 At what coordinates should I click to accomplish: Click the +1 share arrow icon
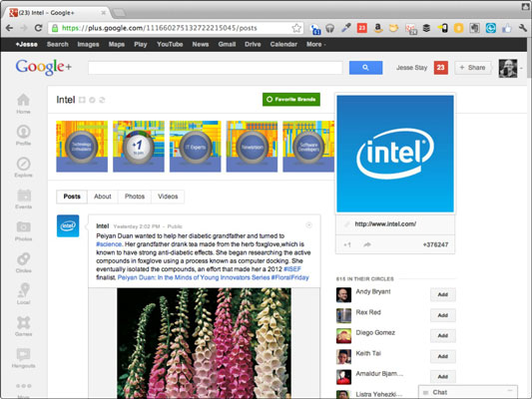[366, 244]
